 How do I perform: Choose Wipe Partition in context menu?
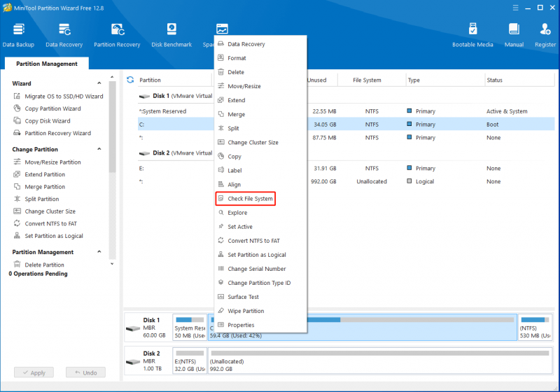point(260,311)
